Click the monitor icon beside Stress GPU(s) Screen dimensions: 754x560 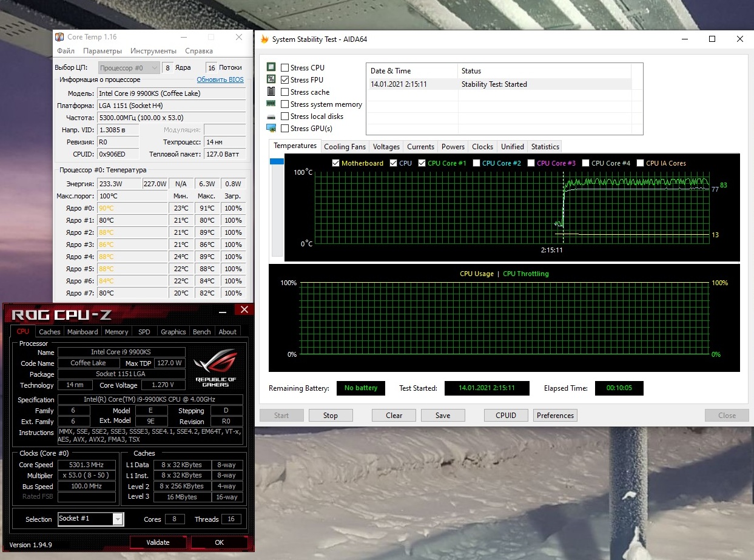pos(271,128)
